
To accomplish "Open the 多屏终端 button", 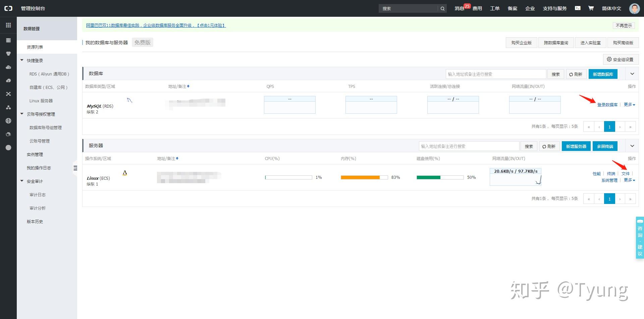I will coord(605,146).
